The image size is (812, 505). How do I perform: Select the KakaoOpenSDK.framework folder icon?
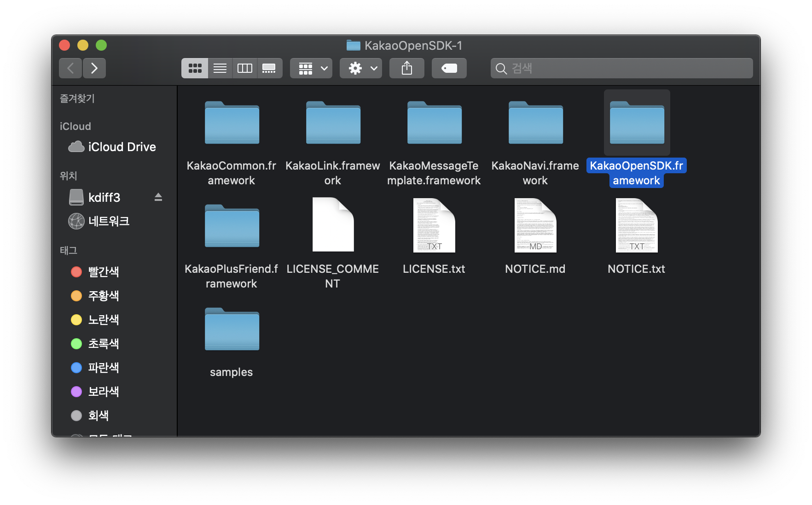coord(637,123)
